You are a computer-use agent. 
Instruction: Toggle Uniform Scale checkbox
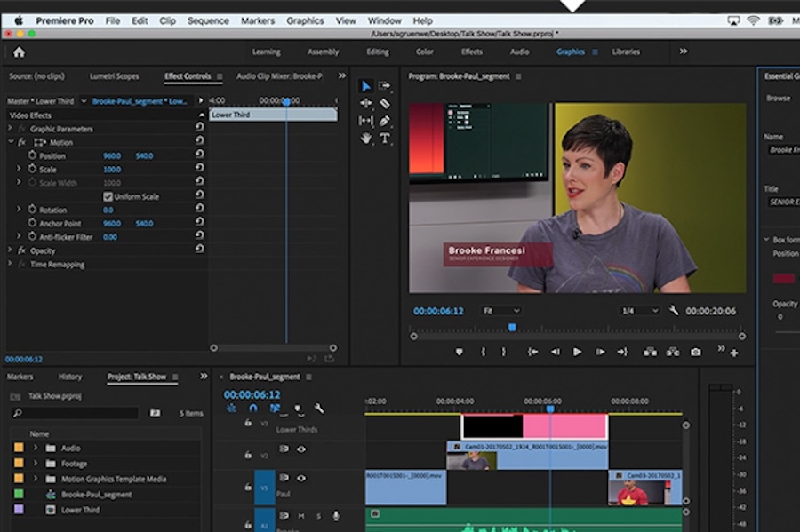click(x=108, y=196)
